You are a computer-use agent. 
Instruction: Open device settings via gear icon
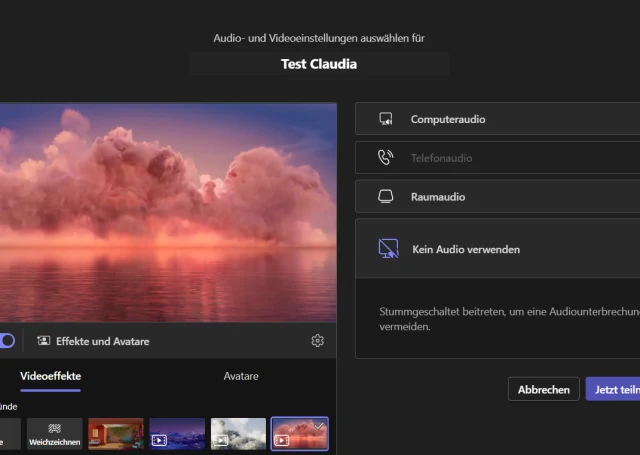(x=318, y=341)
